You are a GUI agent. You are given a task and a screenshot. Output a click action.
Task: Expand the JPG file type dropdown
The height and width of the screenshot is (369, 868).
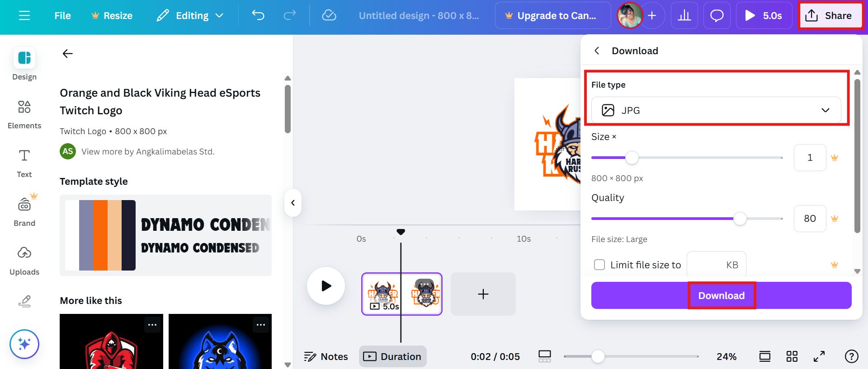pos(716,110)
